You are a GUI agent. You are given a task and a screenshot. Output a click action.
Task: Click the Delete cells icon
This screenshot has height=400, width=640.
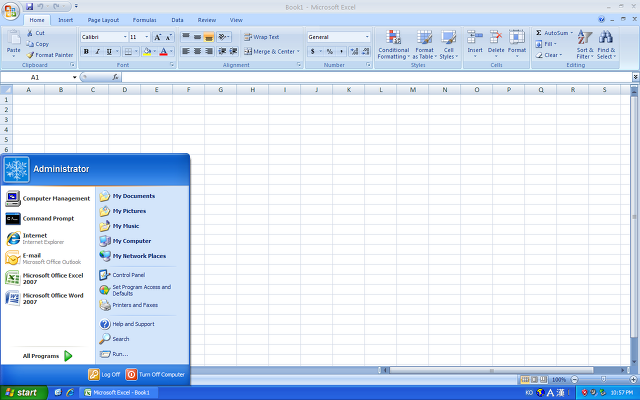pyautogui.click(x=496, y=37)
